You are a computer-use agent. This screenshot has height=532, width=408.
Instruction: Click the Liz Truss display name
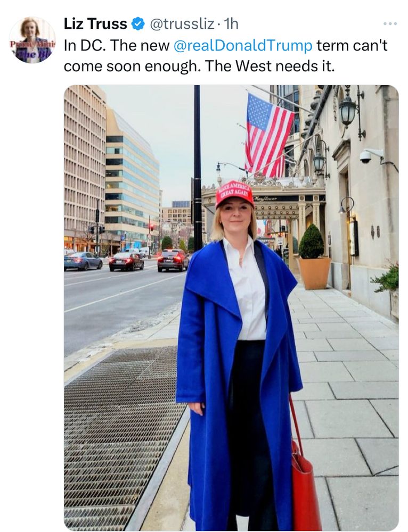[95, 24]
